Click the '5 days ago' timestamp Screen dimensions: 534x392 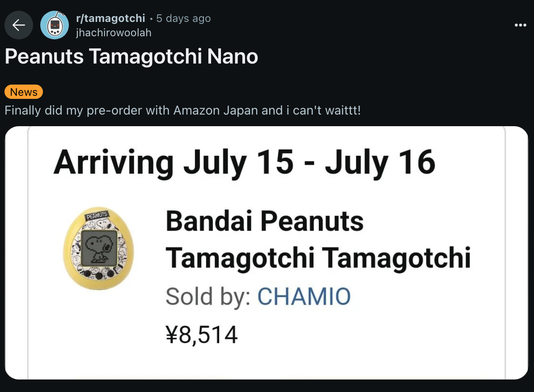(x=183, y=18)
